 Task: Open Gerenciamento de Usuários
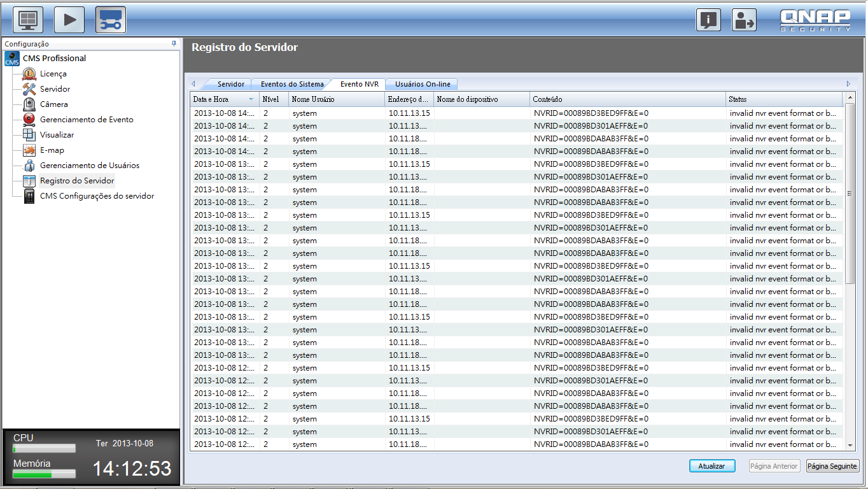[90, 166]
